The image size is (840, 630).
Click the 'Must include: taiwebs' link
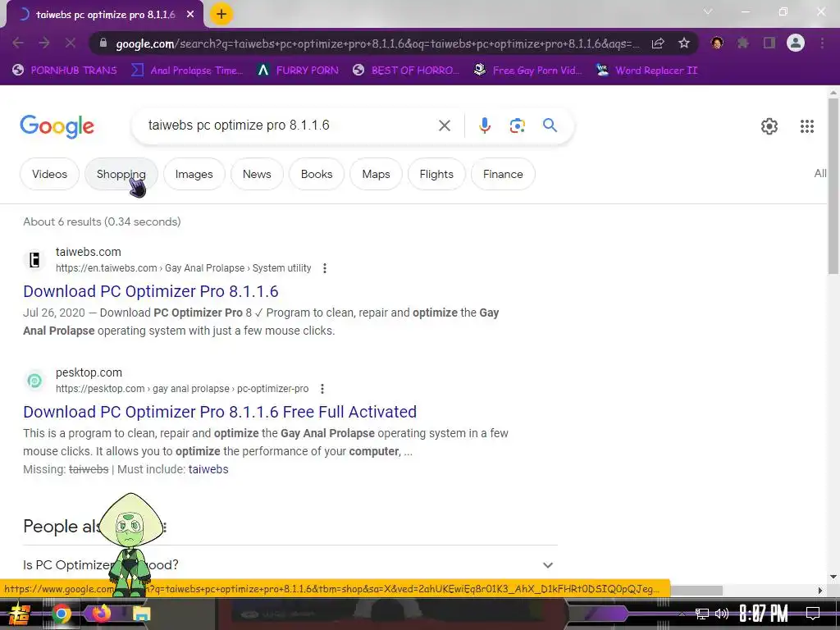coord(208,469)
